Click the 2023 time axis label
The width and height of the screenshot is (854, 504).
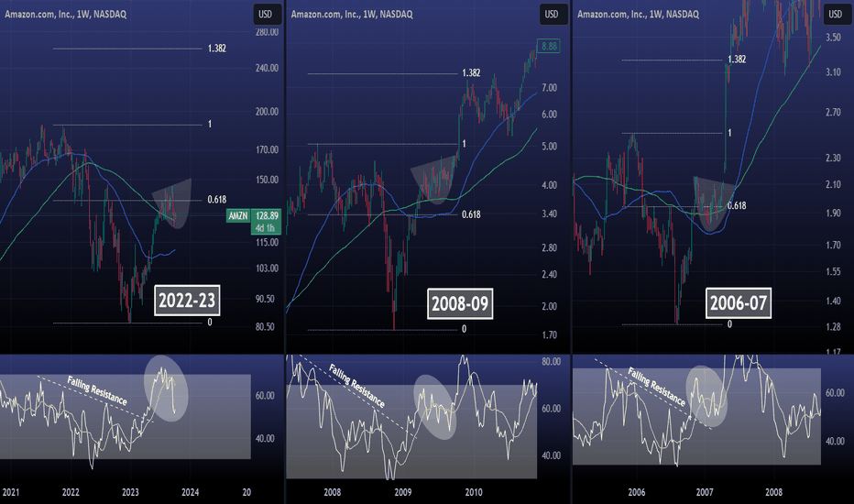[x=130, y=493]
